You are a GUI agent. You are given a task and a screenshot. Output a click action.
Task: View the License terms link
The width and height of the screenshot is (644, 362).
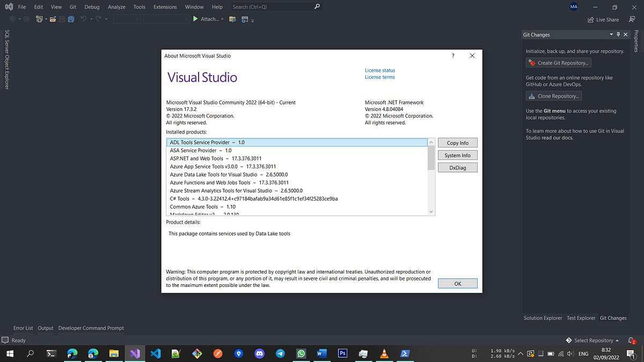[379, 77]
